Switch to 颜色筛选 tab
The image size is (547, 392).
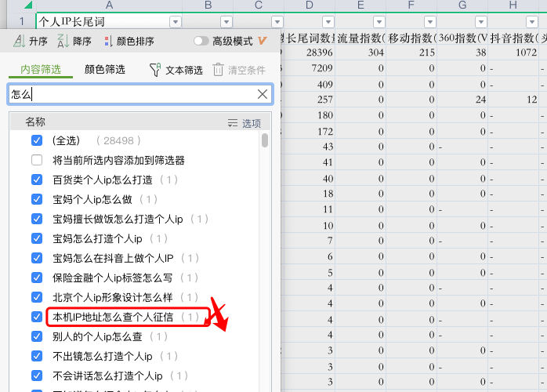point(104,70)
